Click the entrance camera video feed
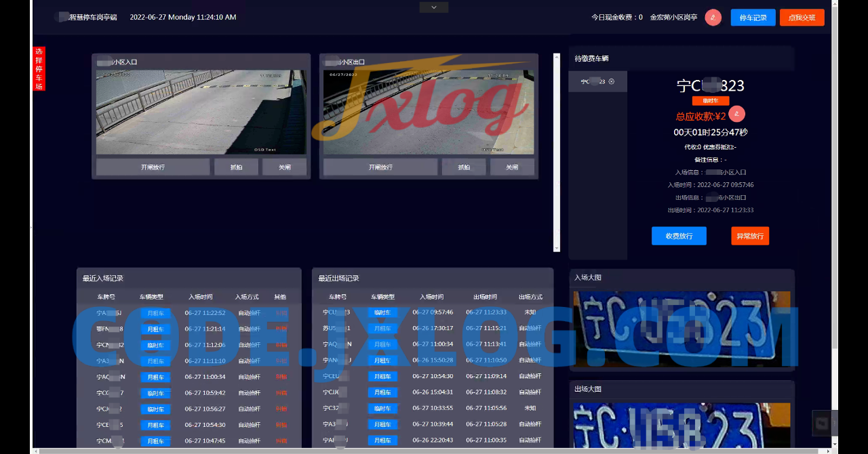This screenshot has width=868, height=454. [201, 112]
